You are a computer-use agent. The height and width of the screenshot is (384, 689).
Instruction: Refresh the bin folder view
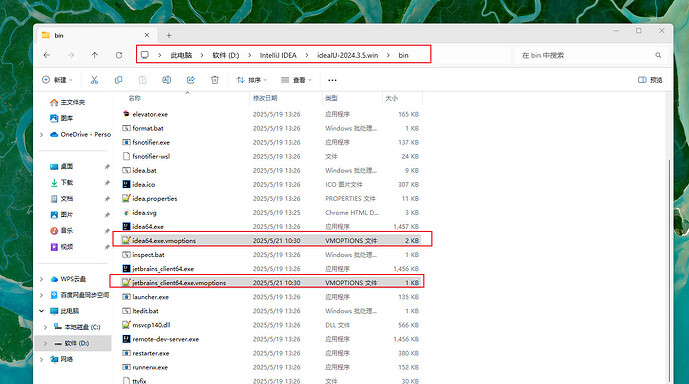tap(119, 55)
